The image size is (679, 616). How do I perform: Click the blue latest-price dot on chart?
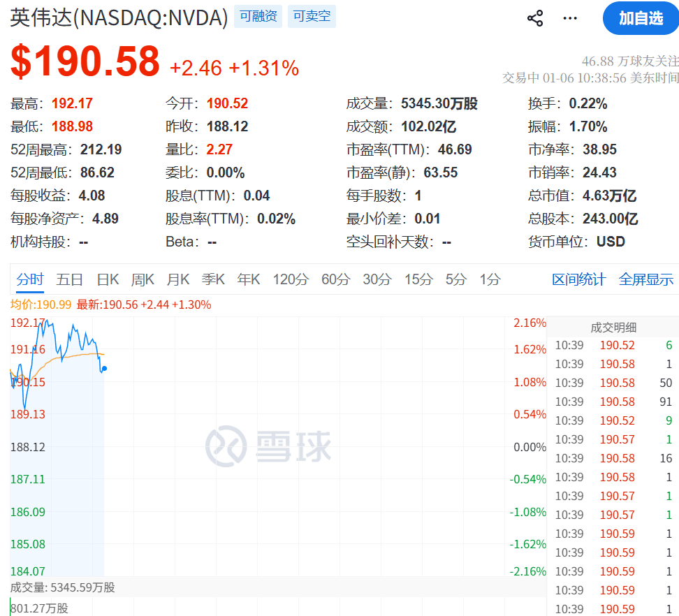click(104, 369)
